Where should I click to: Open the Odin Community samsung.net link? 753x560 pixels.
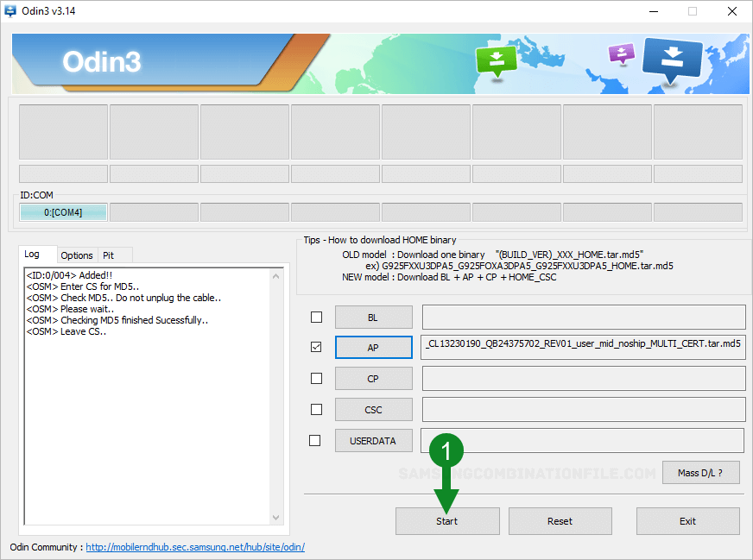(x=195, y=547)
